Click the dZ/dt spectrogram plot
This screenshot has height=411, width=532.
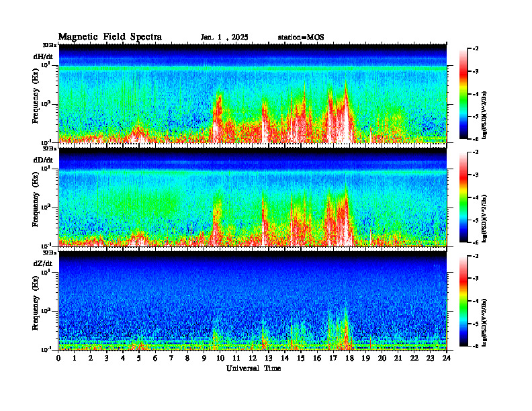click(x=253, y=301)
